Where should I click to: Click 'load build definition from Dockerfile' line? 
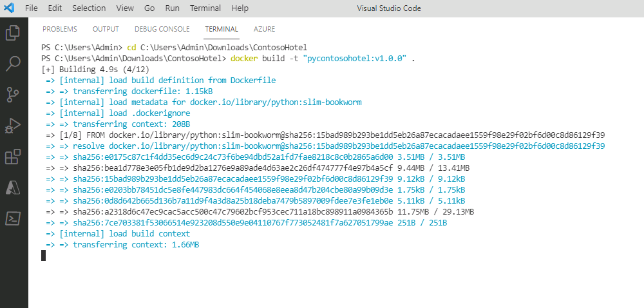[160, 80]
